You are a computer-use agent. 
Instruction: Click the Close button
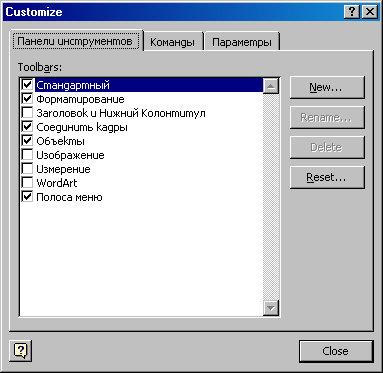pyautogui.click(x=336, y=351)
